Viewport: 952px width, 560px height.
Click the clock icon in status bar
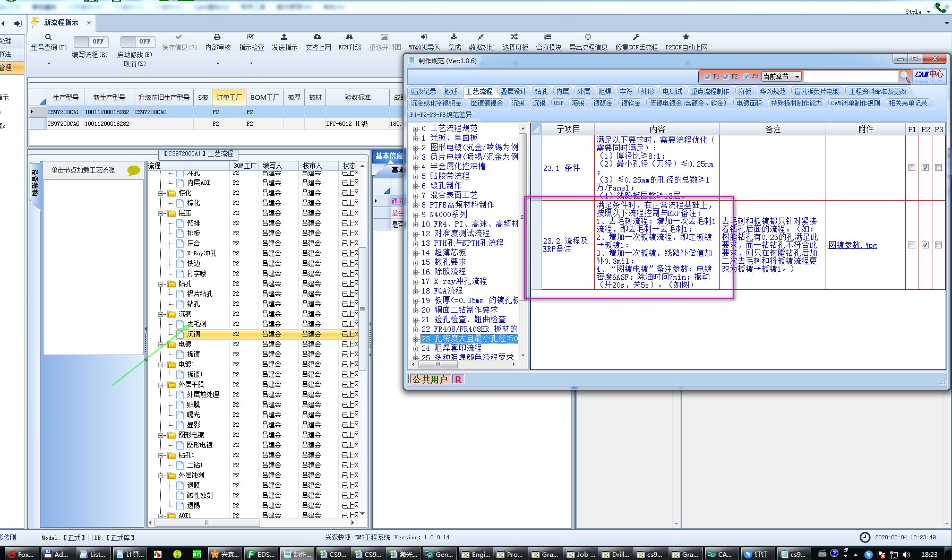click(865, 537)
